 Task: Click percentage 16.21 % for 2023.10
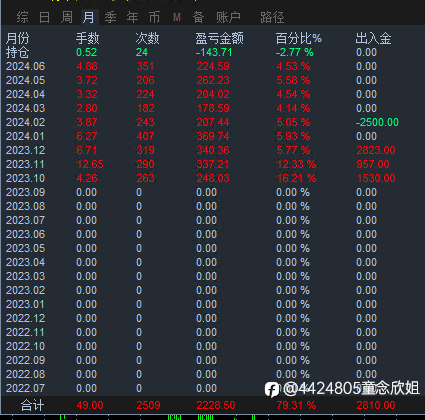[296, 178]
